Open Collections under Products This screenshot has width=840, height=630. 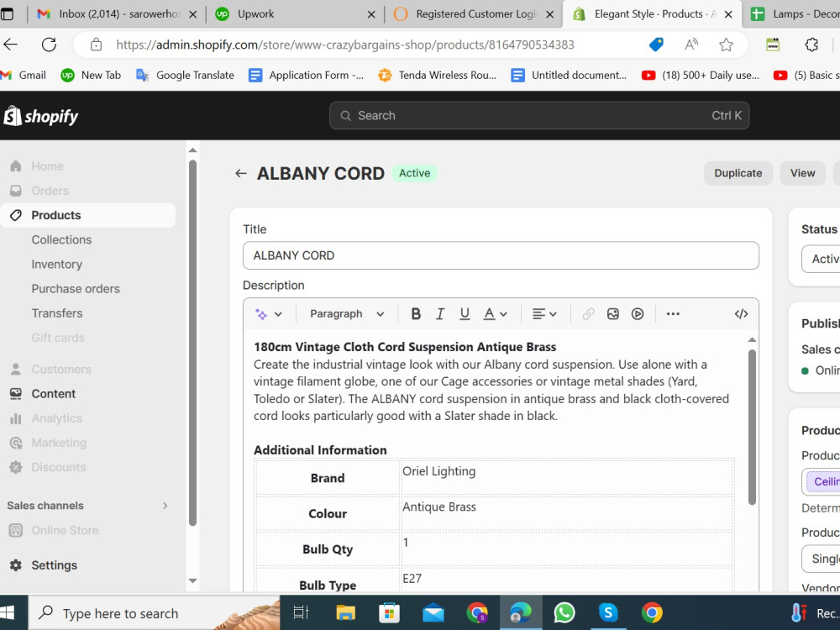tap(61, 240)
